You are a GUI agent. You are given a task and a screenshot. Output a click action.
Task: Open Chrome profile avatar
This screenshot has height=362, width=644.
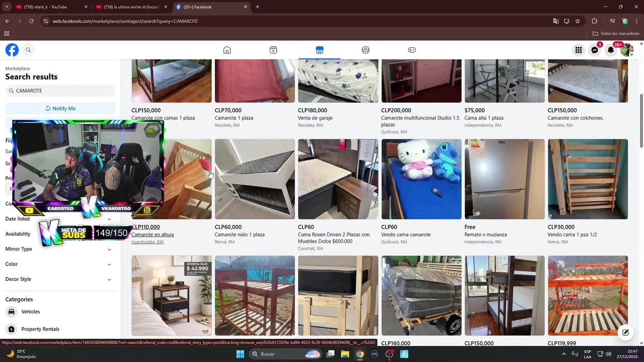pos(625,21)
